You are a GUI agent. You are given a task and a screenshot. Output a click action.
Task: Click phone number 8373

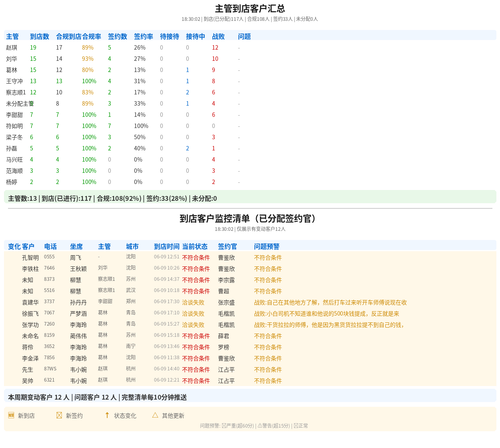[49, 279]
